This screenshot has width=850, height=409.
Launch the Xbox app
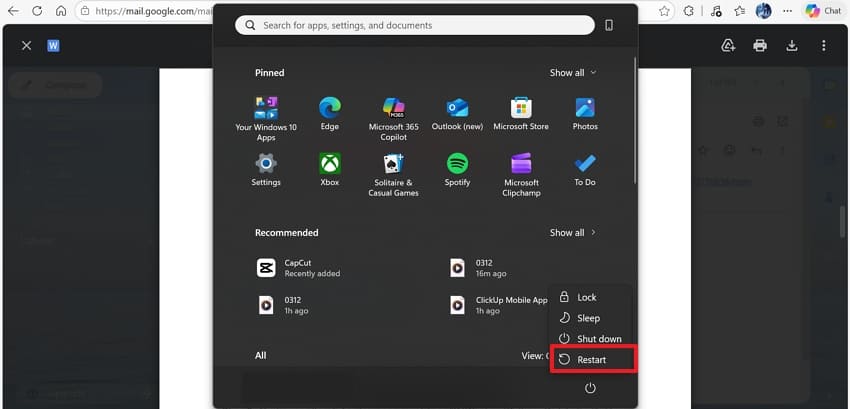(x=329, y=169)
